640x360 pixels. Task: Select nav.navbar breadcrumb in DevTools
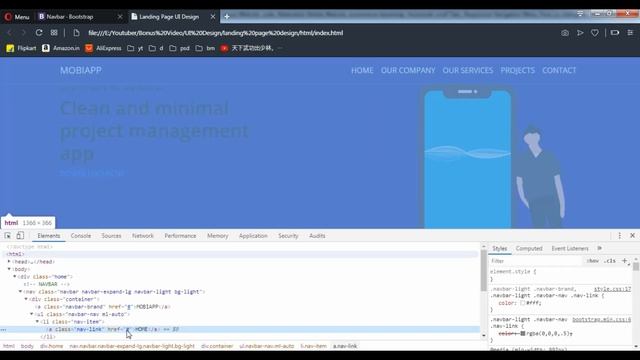(x=132, y=346)
